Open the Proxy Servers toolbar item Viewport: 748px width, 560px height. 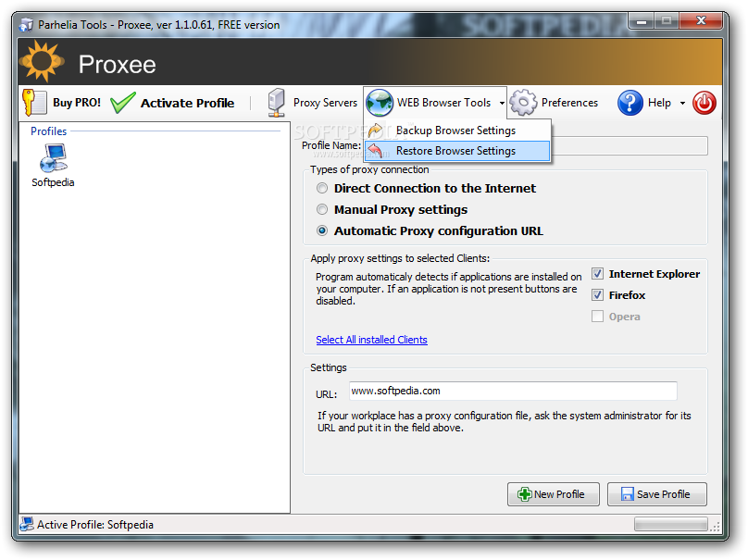tap(313, 103)
